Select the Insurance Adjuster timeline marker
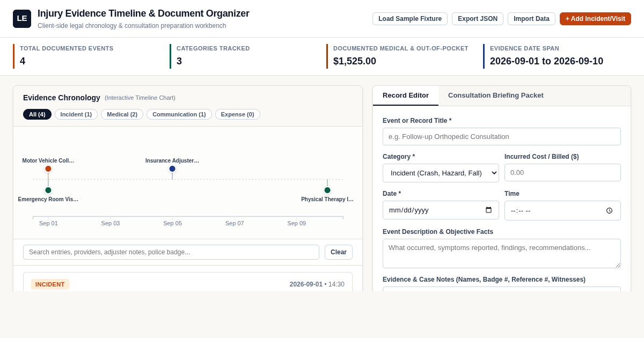Image resolution: width=644 pixels, height=338 pixels. click(x=172, y=168)
